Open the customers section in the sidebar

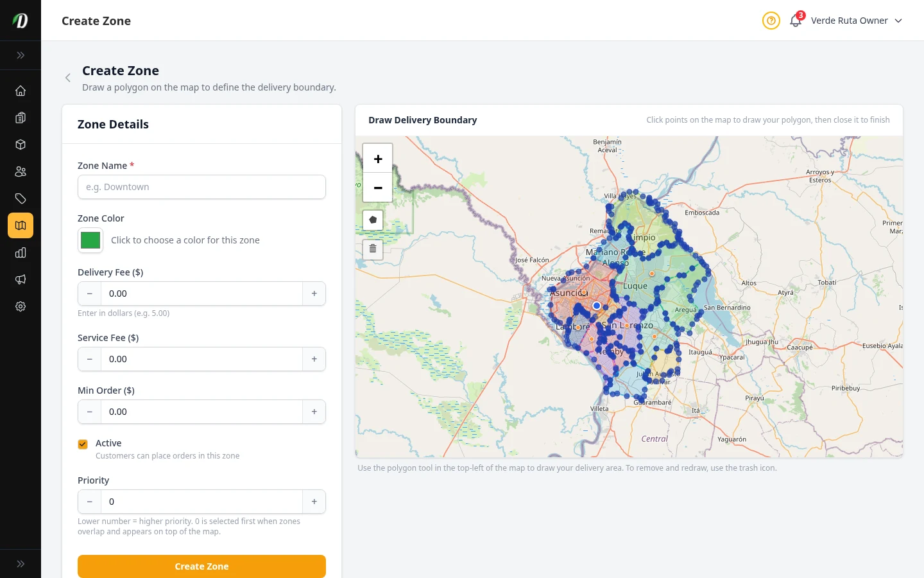click(x=20, y=171)
